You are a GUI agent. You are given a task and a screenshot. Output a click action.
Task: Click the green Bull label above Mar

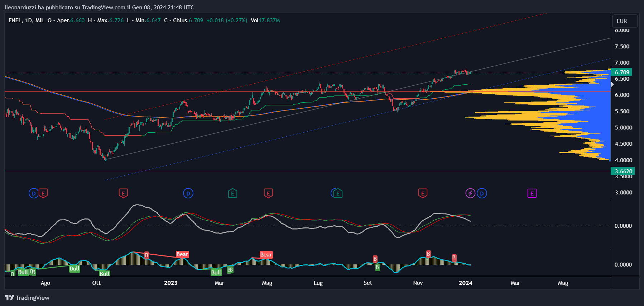[216, 272]
